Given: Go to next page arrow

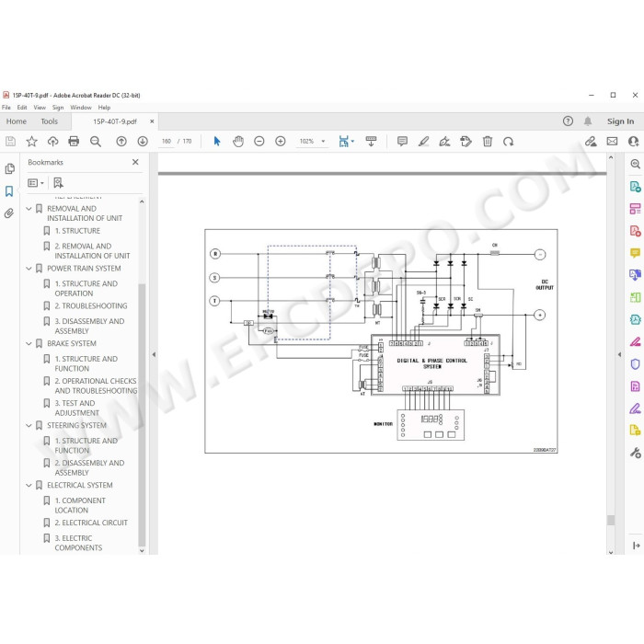Looking at the screenshot, I should [143, 142].
